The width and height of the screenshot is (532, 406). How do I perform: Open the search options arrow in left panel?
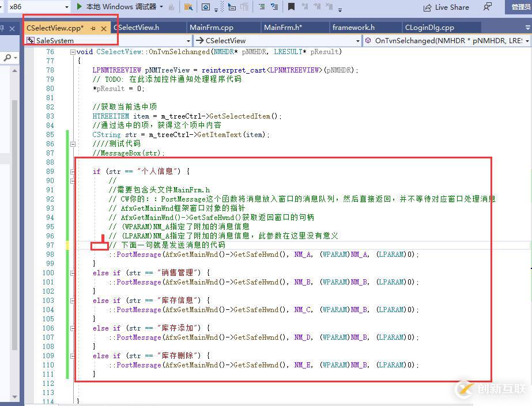[x=16, y=58]
